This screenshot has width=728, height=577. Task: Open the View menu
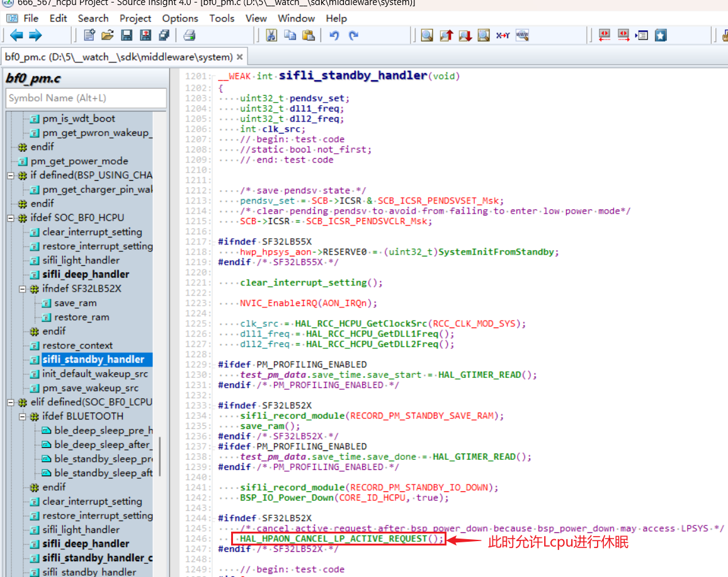[x=256, y=19]
